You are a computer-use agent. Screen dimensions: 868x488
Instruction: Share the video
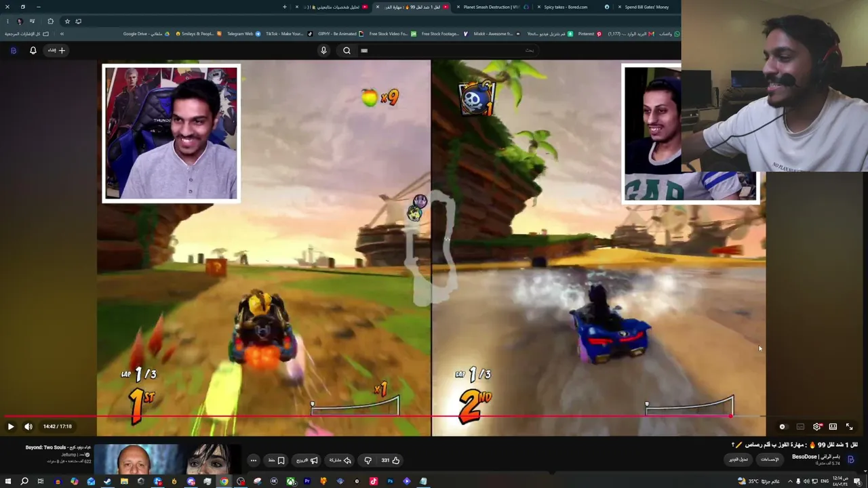(340, 460)
